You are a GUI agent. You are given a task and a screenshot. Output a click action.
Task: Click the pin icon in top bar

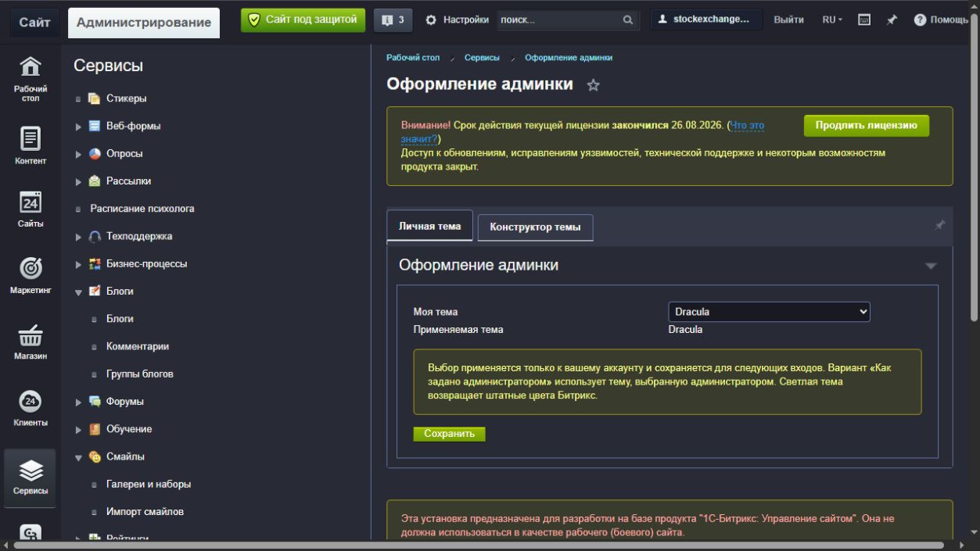892,20
